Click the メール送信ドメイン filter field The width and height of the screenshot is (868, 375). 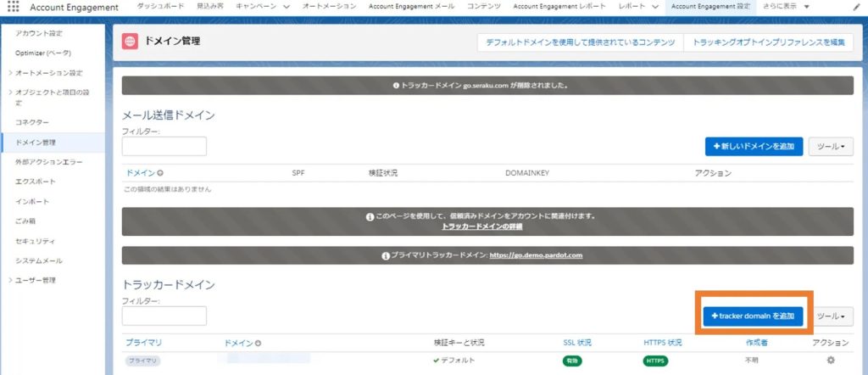coord(164,146)
